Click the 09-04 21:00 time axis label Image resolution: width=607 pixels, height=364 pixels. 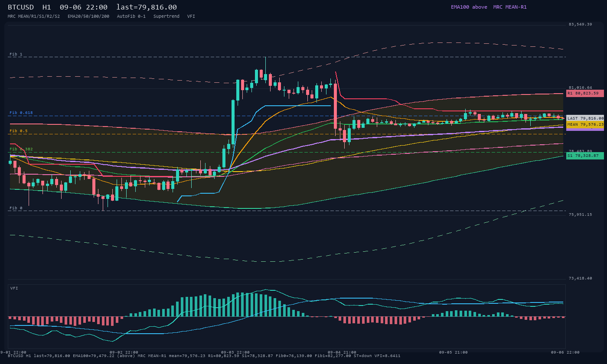point(342,352)
